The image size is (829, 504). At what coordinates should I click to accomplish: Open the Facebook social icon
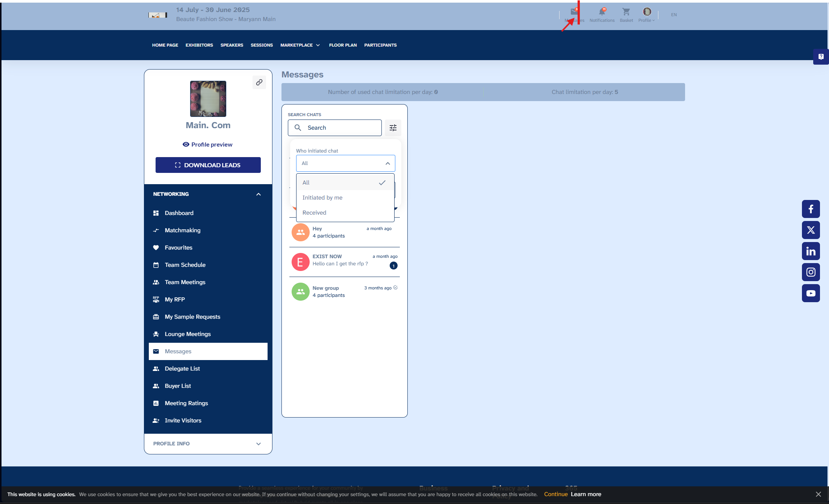(811, 209)
